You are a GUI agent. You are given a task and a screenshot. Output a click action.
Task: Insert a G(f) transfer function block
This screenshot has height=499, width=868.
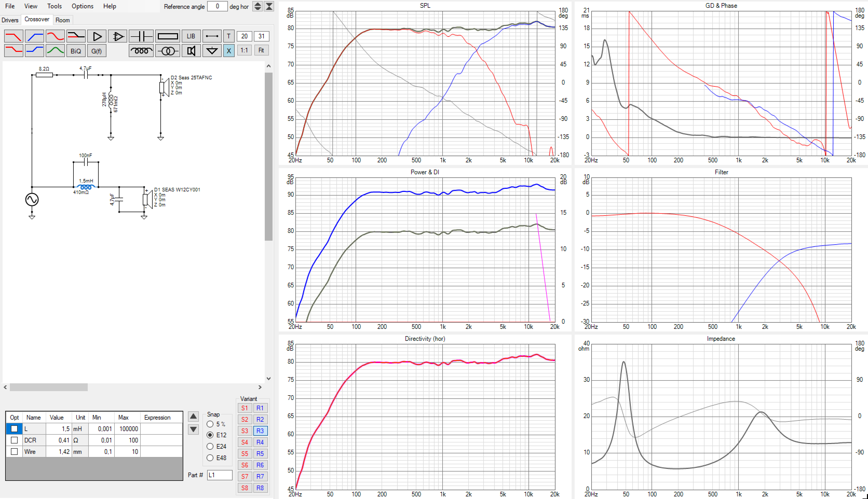(x=97, y=51)
